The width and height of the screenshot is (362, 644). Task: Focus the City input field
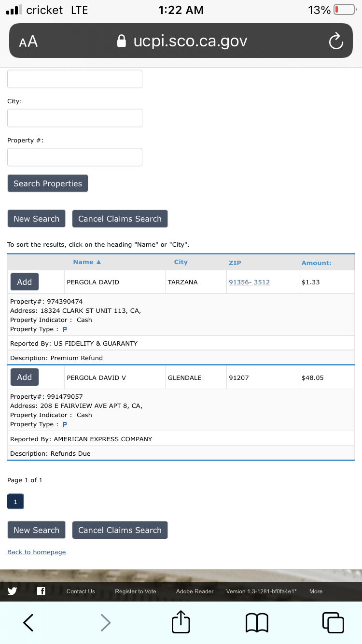click(75, 118)
